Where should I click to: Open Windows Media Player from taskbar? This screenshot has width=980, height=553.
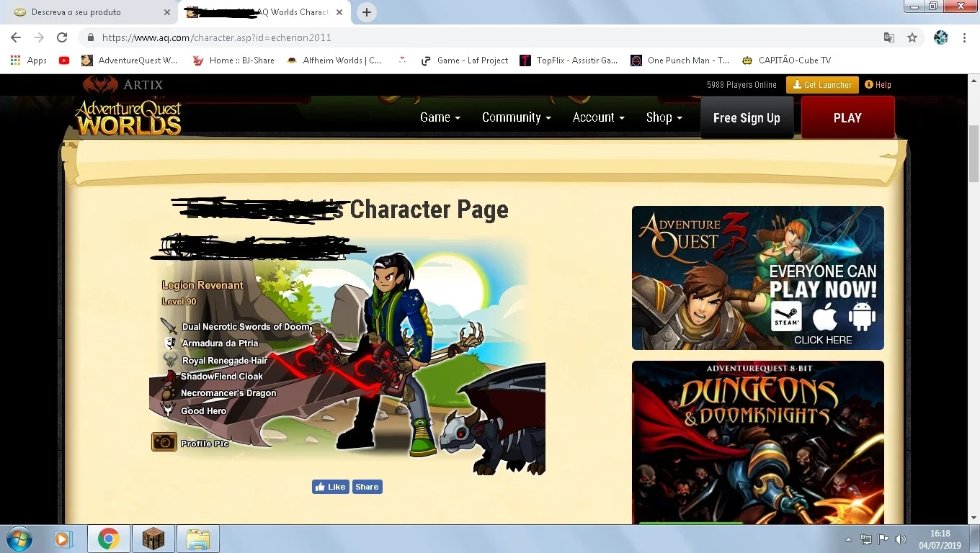coord(63,539)
